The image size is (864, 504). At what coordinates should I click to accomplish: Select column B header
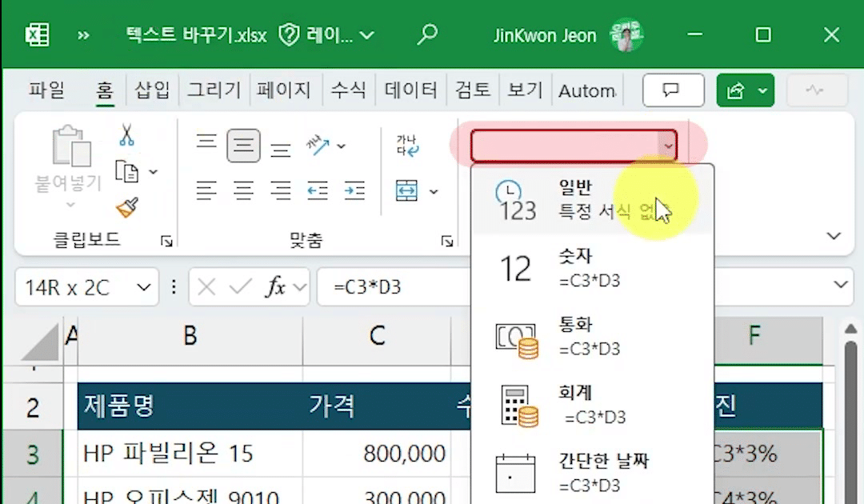click(190, 335)
